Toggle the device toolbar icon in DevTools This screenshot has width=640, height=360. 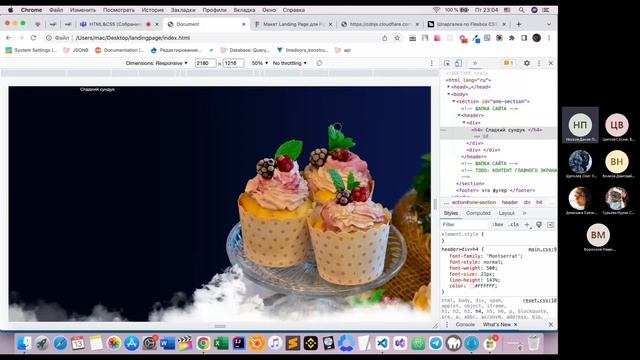tap(458, 63)
